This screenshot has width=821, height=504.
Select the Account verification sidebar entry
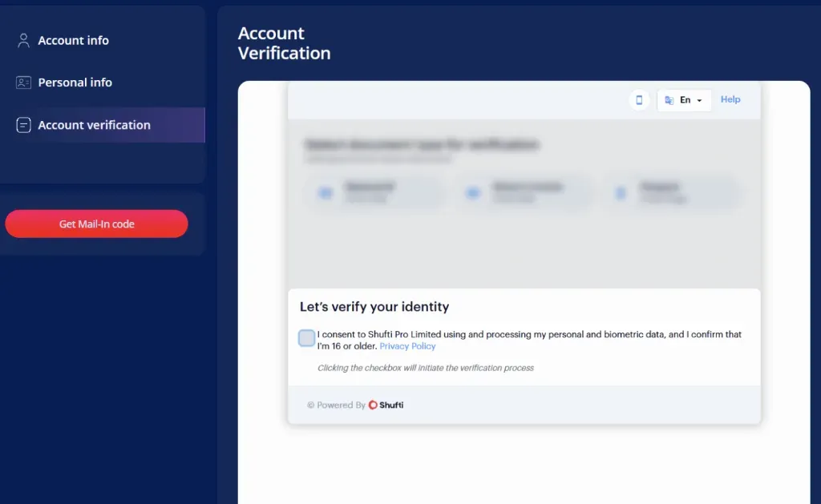tap(94, 125)
